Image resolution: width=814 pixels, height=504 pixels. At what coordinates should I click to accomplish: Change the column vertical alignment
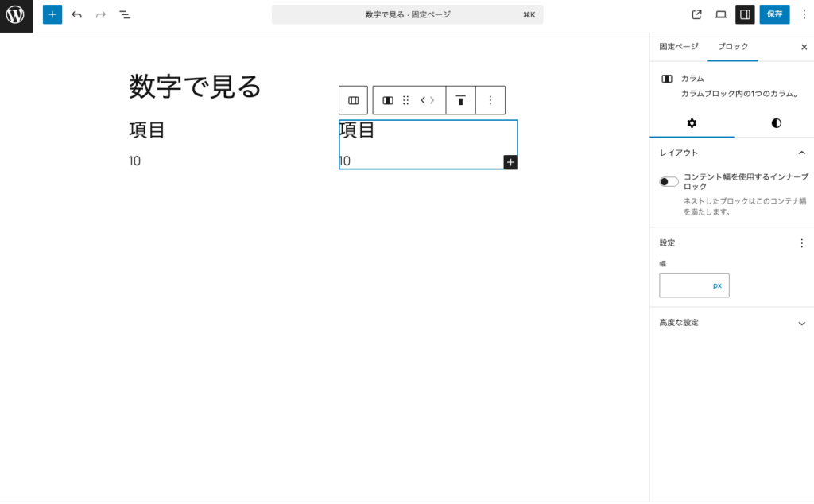click(x=461, y=100)
